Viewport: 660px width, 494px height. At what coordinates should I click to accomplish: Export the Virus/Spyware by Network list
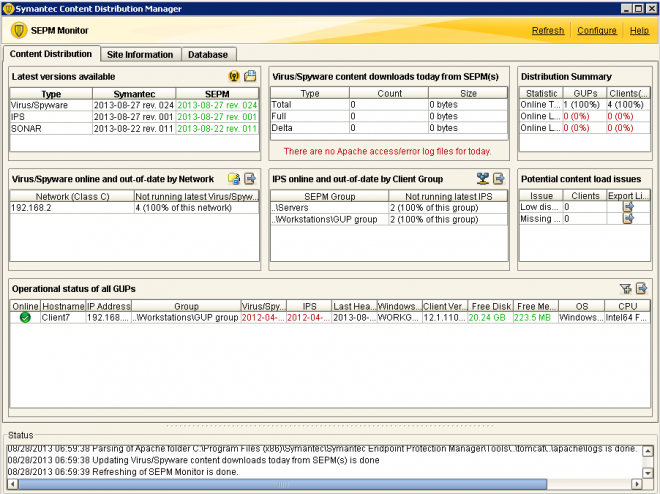click(x=250, y=179)
